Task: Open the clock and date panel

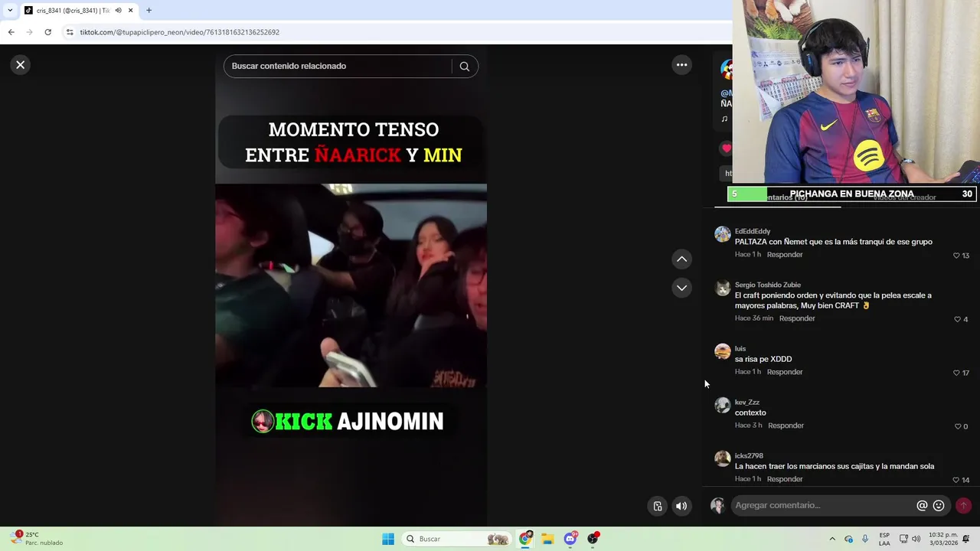Action: [x=943, y=539]
